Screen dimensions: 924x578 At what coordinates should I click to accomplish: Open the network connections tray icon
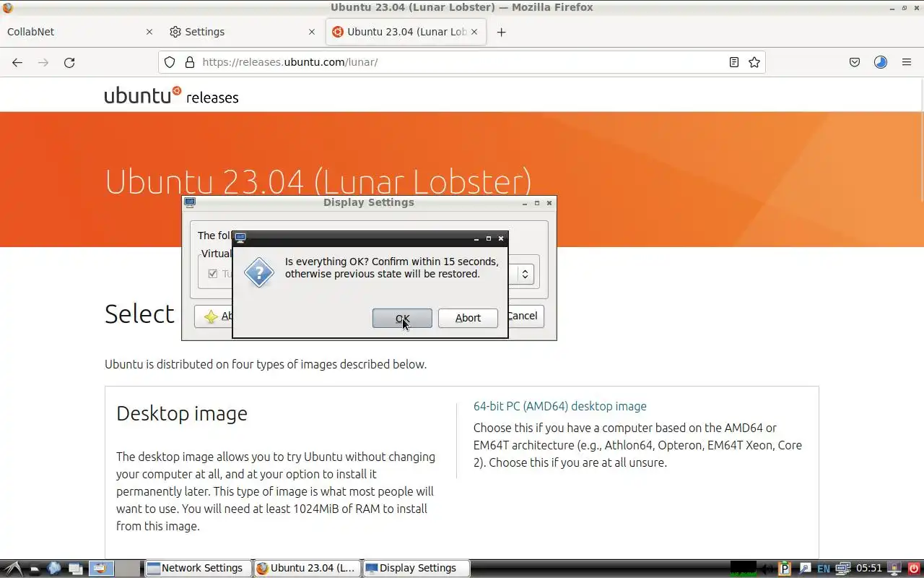click(x=842, y=569)
